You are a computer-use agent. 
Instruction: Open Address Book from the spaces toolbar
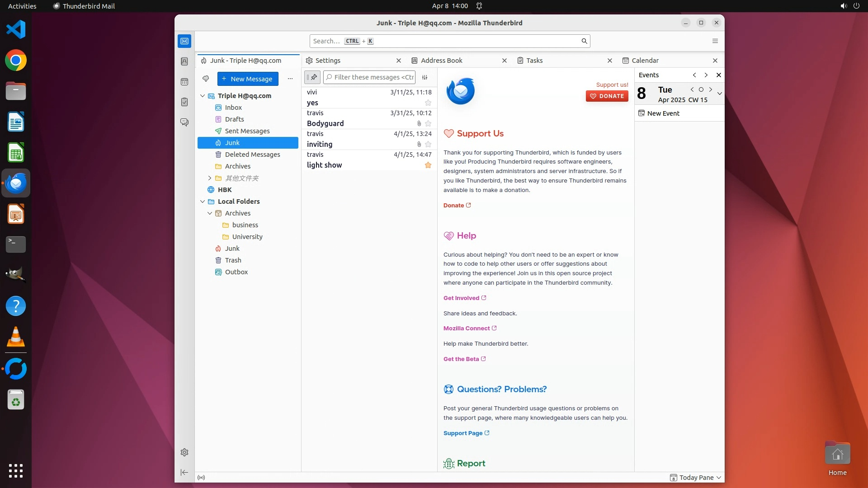(184, 61)
